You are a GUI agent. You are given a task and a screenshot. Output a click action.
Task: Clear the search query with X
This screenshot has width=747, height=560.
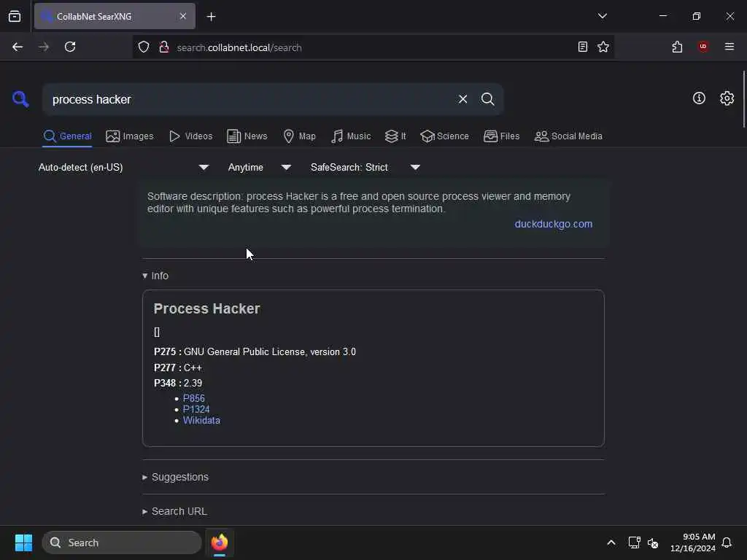462,99
